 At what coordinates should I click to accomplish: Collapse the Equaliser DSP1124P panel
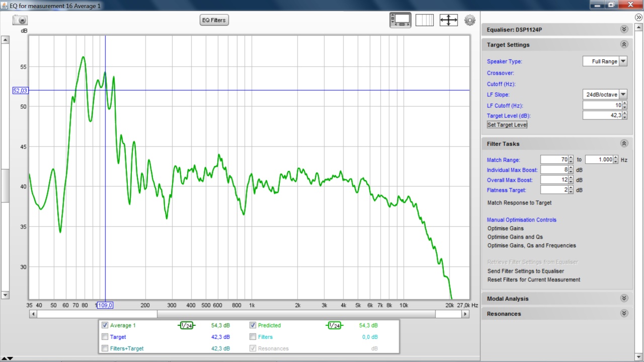point(624,30)
